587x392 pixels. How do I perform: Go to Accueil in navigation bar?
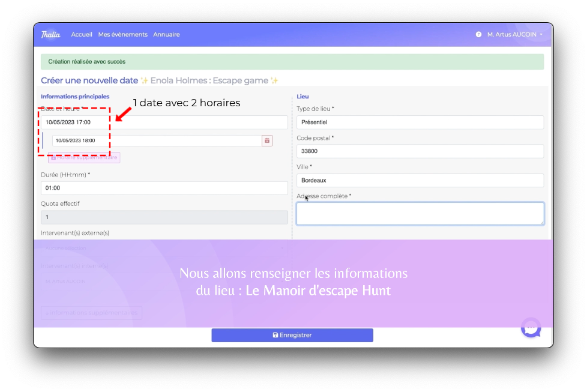click(82, 34)
